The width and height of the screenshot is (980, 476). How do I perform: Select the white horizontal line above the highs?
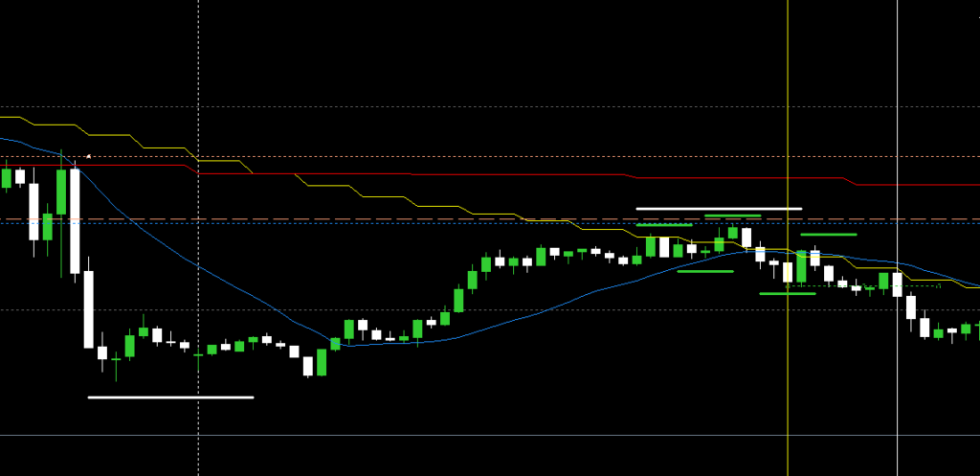(718, 208)
